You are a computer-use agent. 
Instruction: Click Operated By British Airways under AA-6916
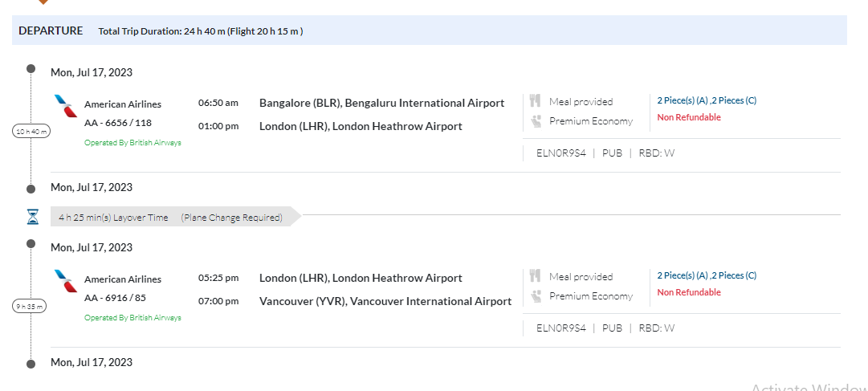132,318
